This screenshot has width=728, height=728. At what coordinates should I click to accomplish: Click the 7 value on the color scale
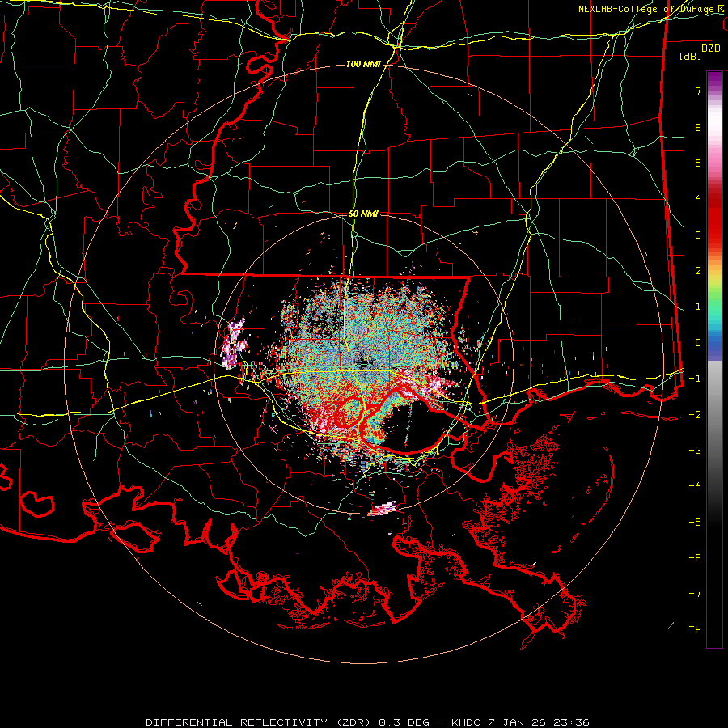tap(698, 91)
